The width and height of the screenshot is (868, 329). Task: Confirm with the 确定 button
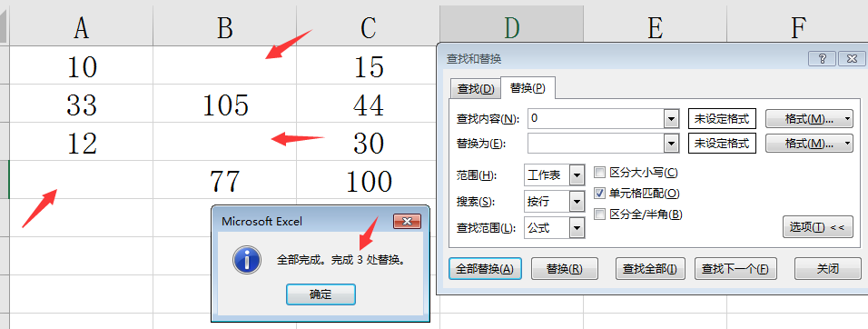(321, 294)
